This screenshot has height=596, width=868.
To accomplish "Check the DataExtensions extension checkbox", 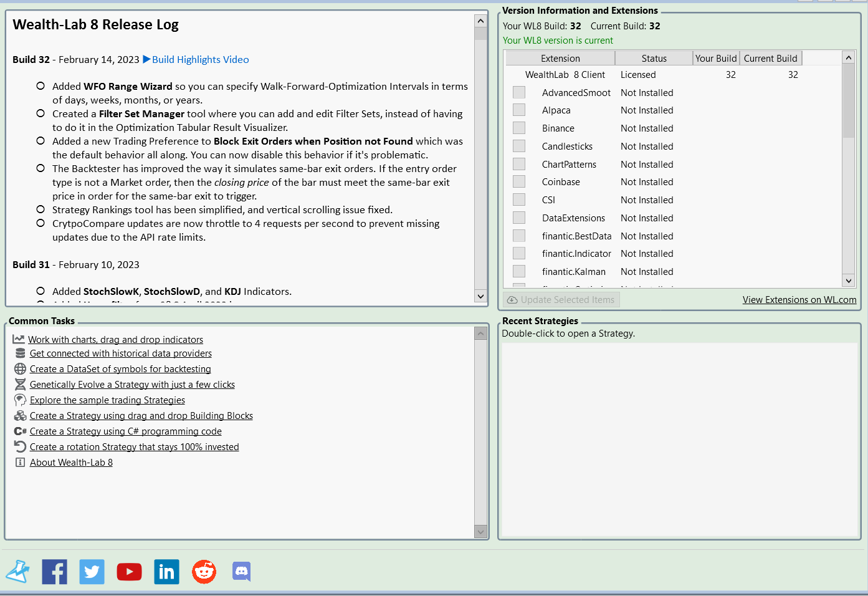I will (x=519, y=218).
